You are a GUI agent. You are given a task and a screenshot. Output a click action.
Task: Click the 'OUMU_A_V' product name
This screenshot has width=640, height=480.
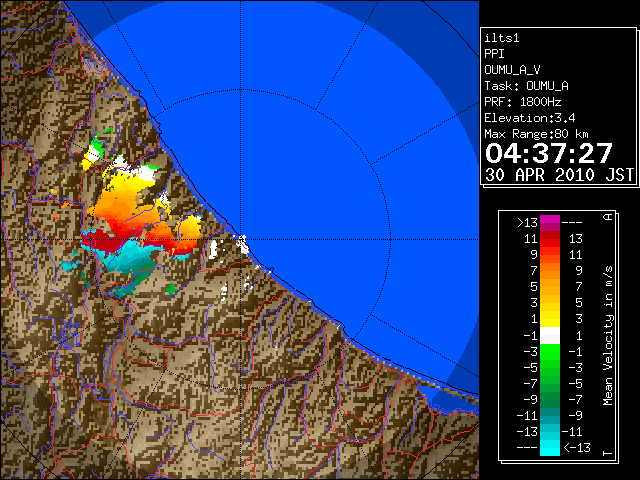point(512,70)
